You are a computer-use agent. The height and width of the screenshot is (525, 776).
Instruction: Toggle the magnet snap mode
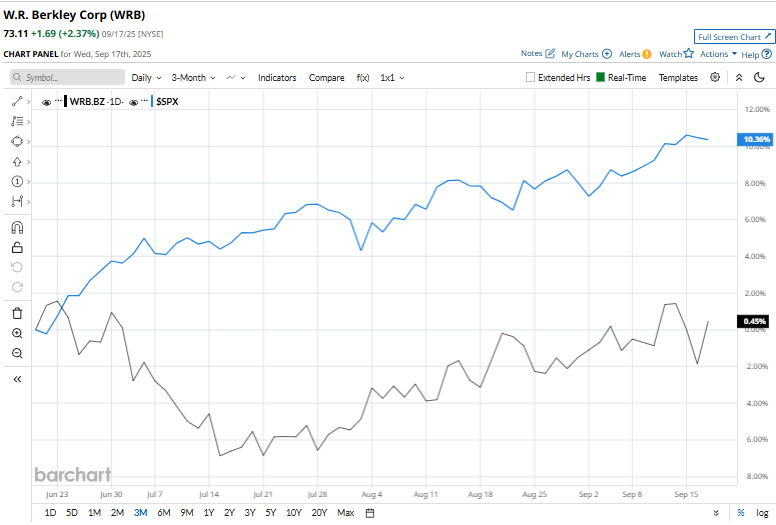pos(17,228)
